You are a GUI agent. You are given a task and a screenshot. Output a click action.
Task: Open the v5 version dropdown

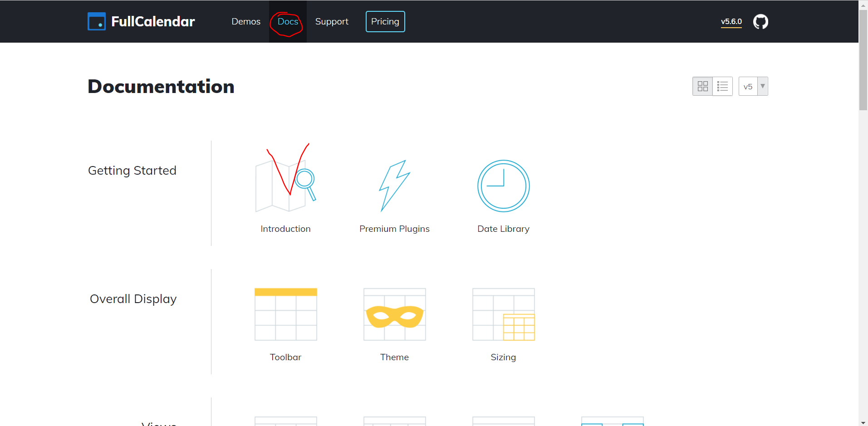tap(753, 86)
